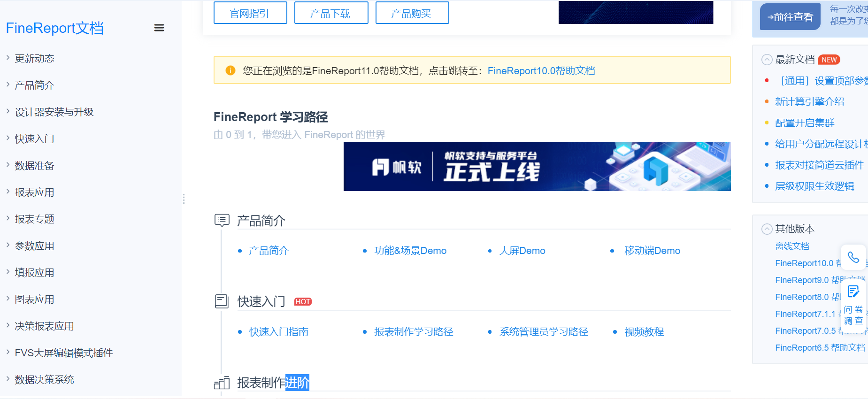
Task: Open the 移动端Demo link
Action: (x=652, y=251)
